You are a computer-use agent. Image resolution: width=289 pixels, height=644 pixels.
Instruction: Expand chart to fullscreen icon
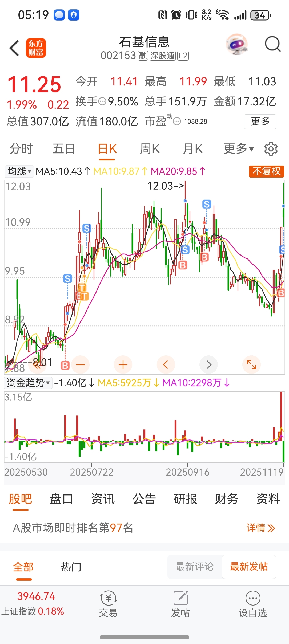click(x=251, y=365)
